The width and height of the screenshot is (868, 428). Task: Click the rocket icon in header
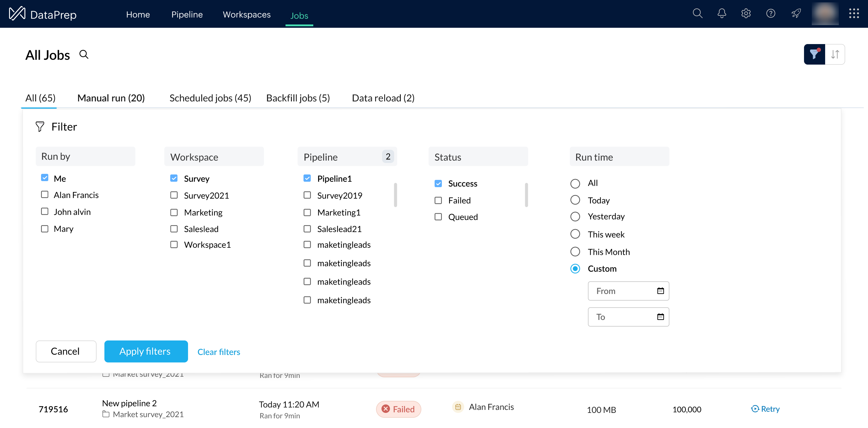click(x=796, y=14)
